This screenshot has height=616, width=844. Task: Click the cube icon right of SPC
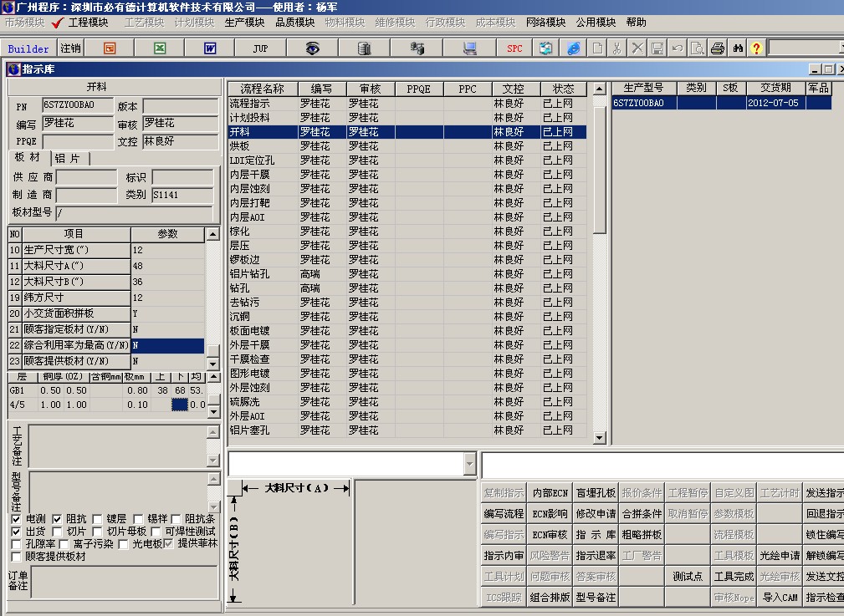click(x=546, y=48)
